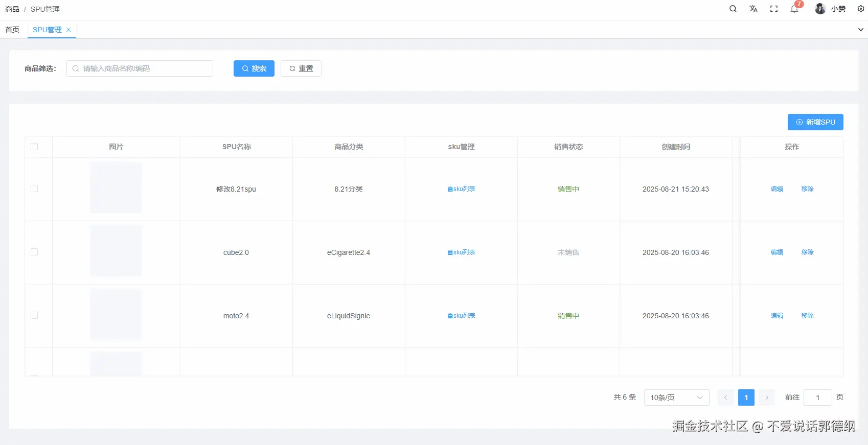Click the 2025-08-21 15:20:43 timestamp
This screenshot has width=868, height=445.
tap(676, 189)
